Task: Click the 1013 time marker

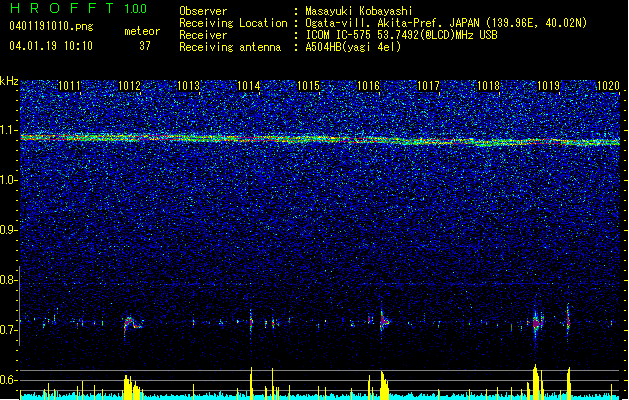Action: (x=189, y=86)
